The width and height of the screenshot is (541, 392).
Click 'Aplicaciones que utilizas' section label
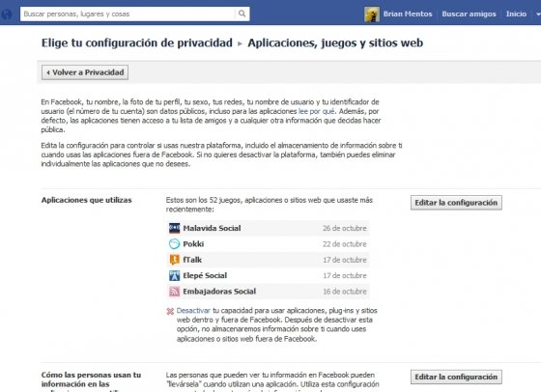coord(87,200)
